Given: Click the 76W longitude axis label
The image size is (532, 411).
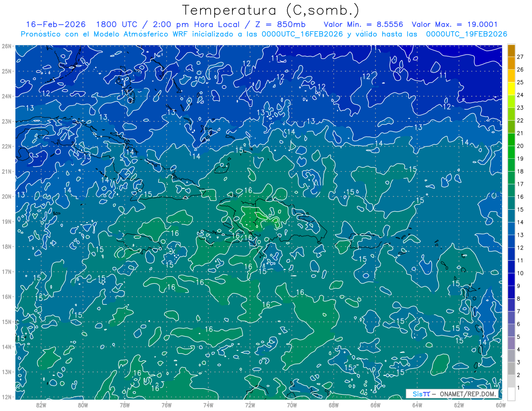Looking at the screenshot, I should click(x=166, y=405).
